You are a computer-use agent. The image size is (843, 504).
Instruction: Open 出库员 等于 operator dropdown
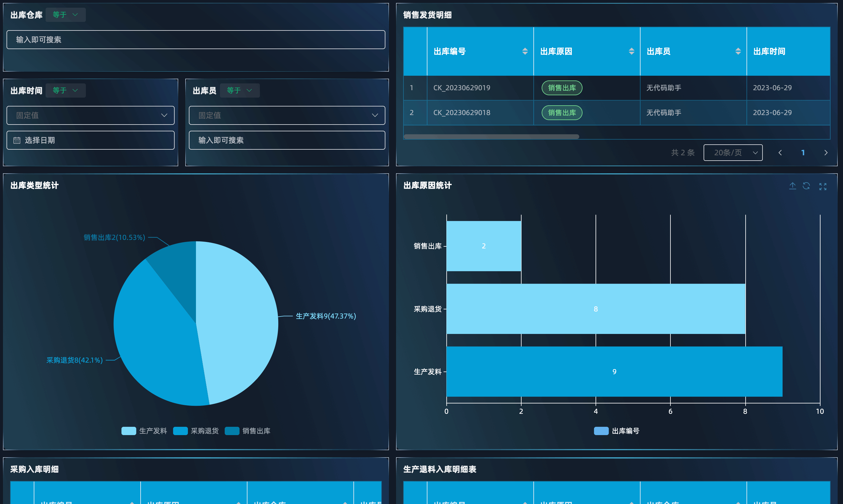click(x=239, y=90)
